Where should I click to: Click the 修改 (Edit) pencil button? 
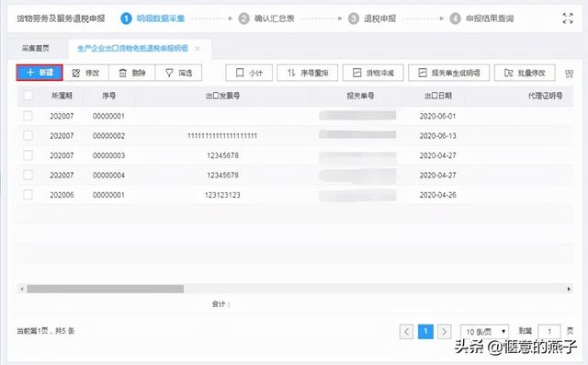click(x=86, y=73)
